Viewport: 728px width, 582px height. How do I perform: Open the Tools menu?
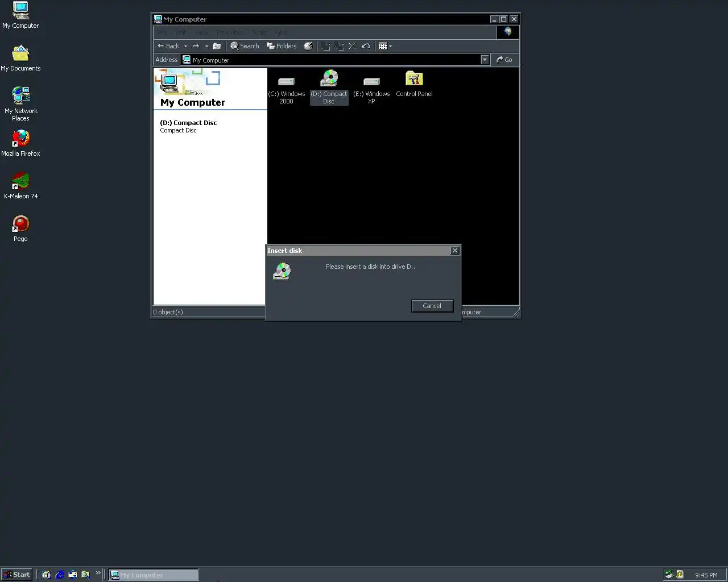point(259,32)
